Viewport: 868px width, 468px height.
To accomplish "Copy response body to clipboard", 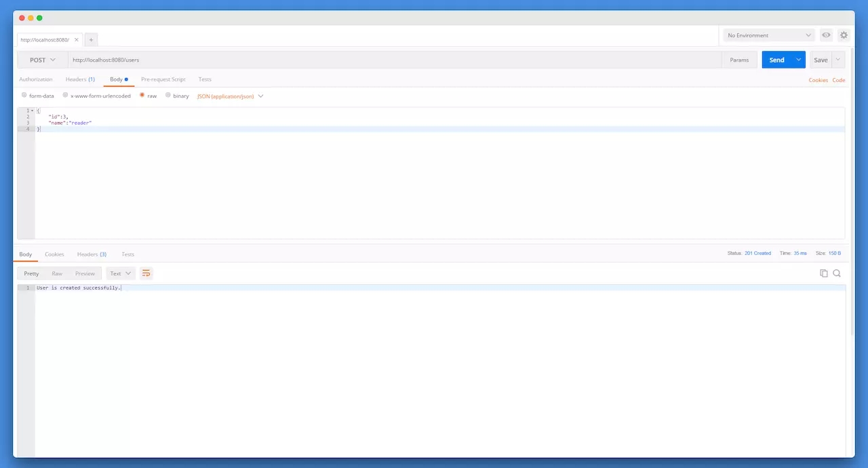I will click(824, 273).
